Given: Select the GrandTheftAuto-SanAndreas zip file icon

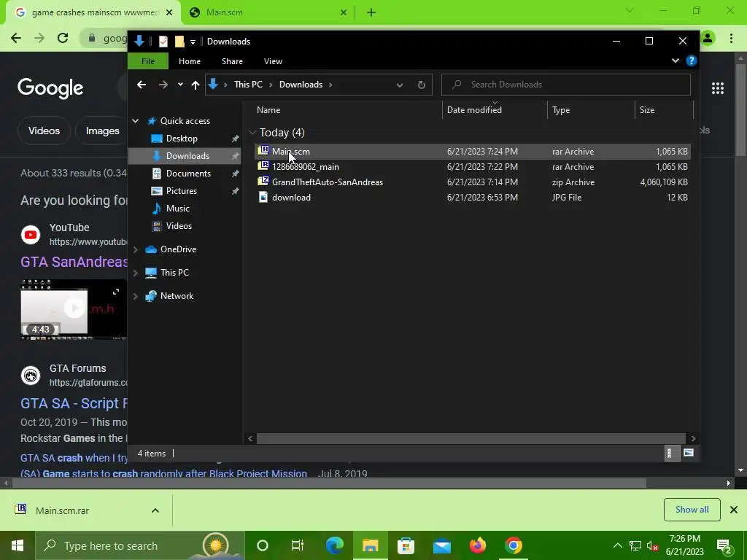Looking at the screenshot, I should click(263, 182).
